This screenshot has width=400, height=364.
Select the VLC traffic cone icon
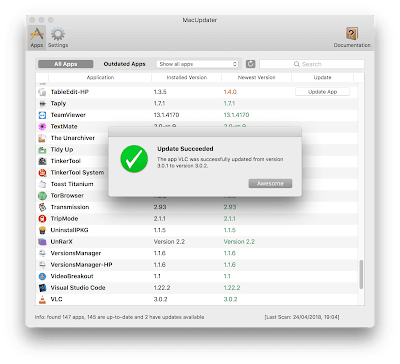[42, 299]
